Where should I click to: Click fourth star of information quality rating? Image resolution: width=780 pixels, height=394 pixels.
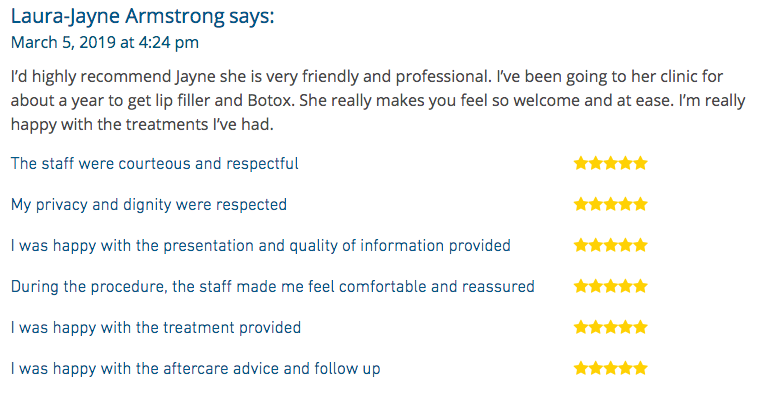point(626,245)
